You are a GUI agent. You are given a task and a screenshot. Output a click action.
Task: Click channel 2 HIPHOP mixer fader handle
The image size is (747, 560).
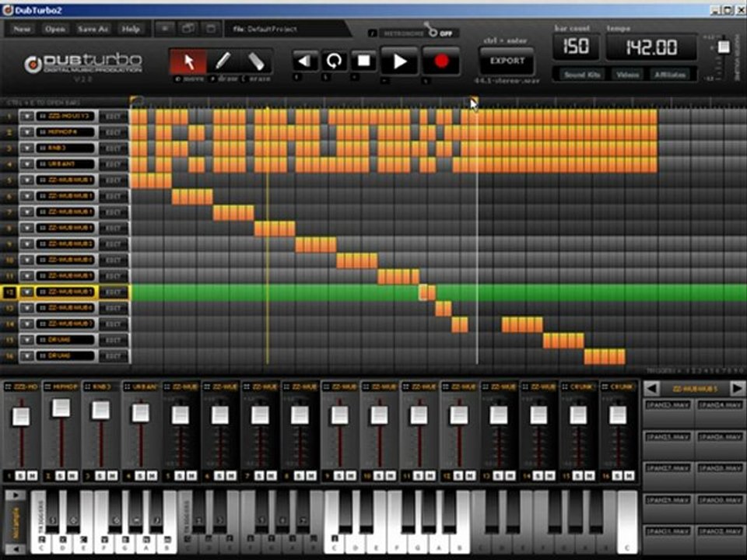pyautogui.click(x=61, y=408)
